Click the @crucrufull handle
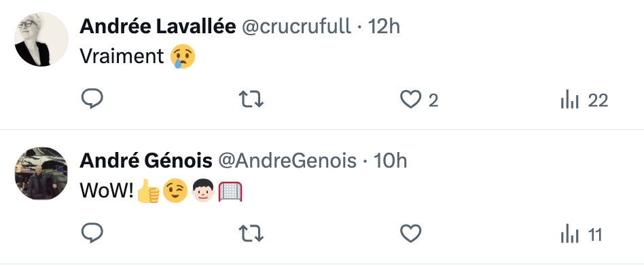644x266 pixels. [x=296, y=27]
